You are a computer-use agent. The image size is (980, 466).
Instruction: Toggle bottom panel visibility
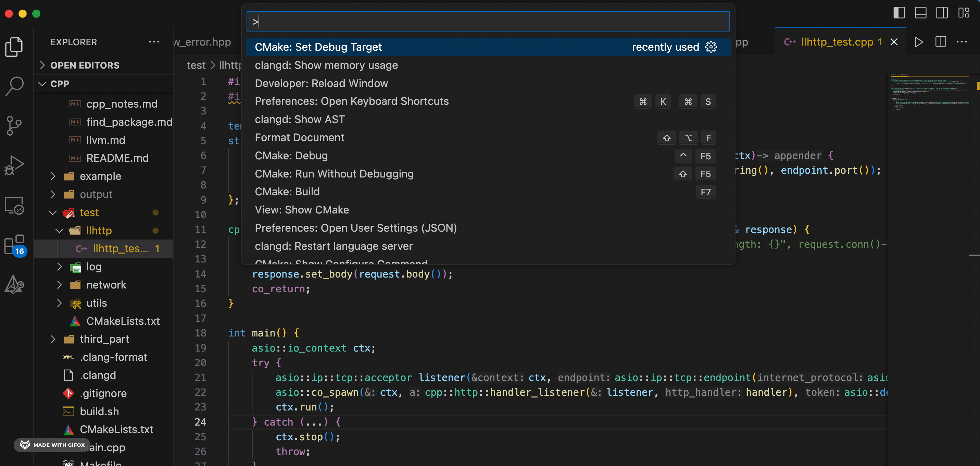point(920,13)
